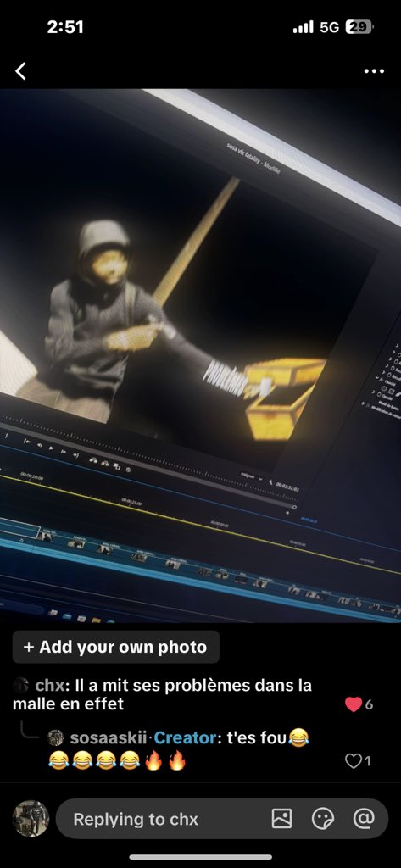Image resolution: width=401 pixels, height=868 pixels.
Task: Tap chx's small avatar beside the comment
Action: pos(20,685)
